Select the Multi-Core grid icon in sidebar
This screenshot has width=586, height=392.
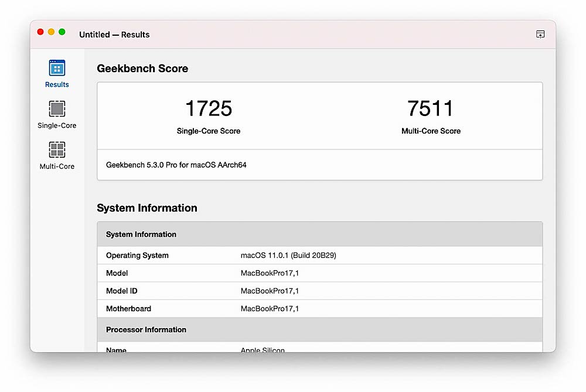pyautogui.click(x=57, y=150)
